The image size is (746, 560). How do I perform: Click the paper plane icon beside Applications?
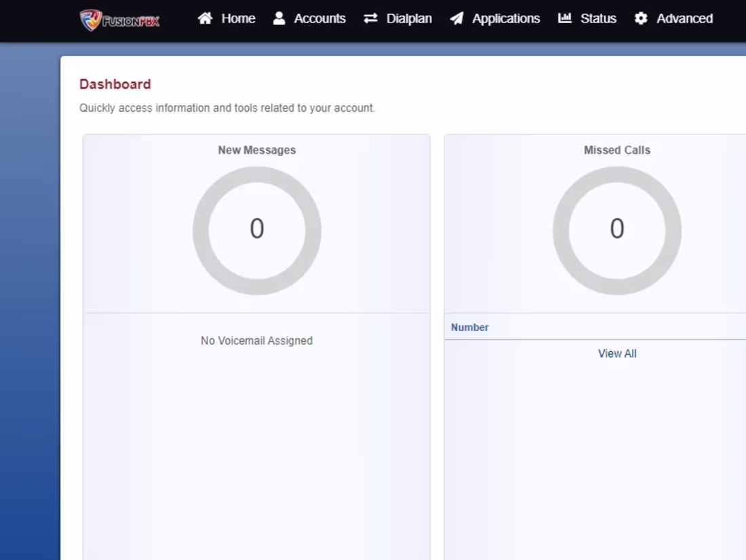point(456,18)
